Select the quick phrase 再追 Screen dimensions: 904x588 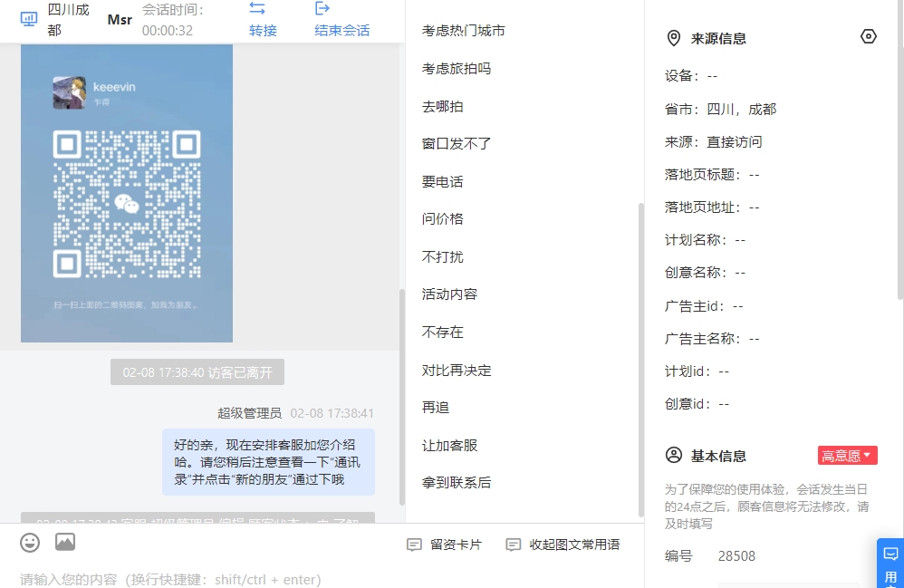coord(436,408)
